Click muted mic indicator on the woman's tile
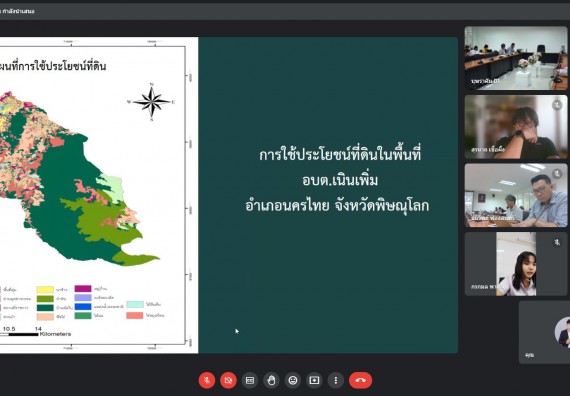This screenshot has height=396, width=570. pyautogui.click(x=557, y=242)
